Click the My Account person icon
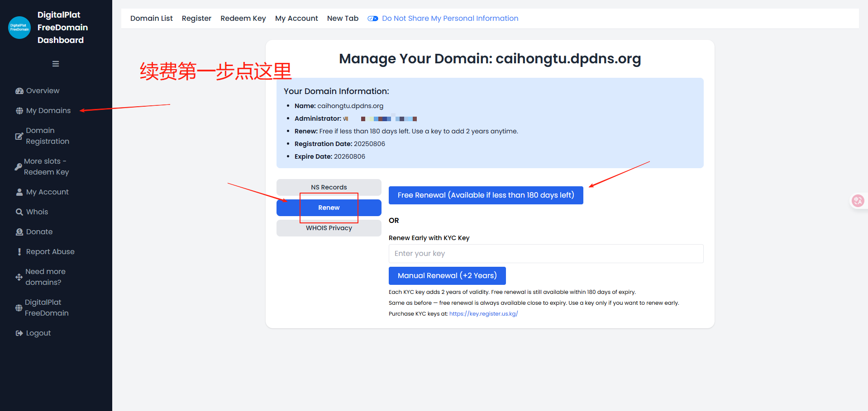Screen dimensions: 868x411 click(19, 192)
